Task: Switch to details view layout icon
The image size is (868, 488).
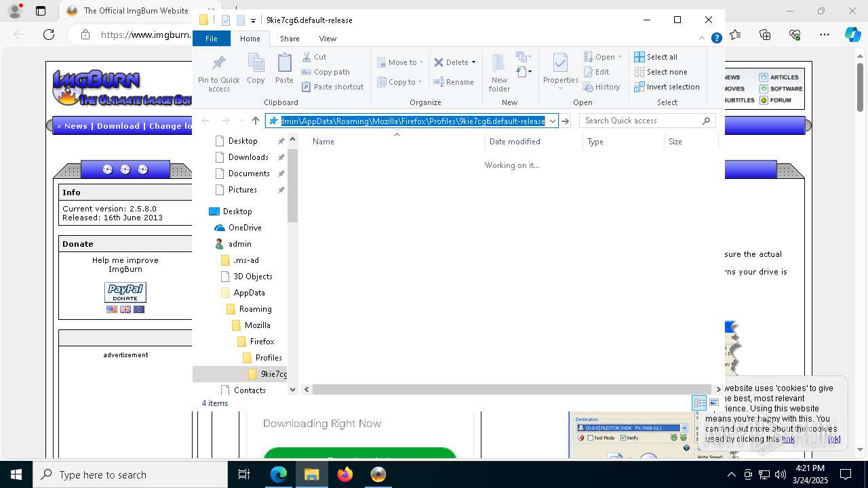Action: (699, 403)
